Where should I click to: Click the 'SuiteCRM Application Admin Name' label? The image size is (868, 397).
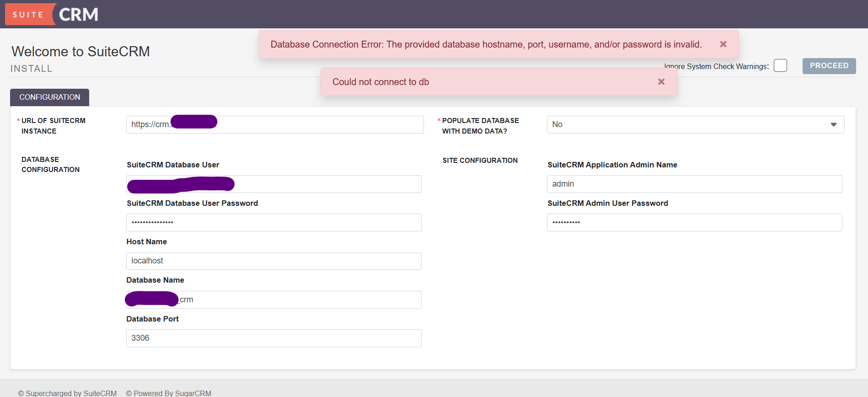tap(612, 165)
